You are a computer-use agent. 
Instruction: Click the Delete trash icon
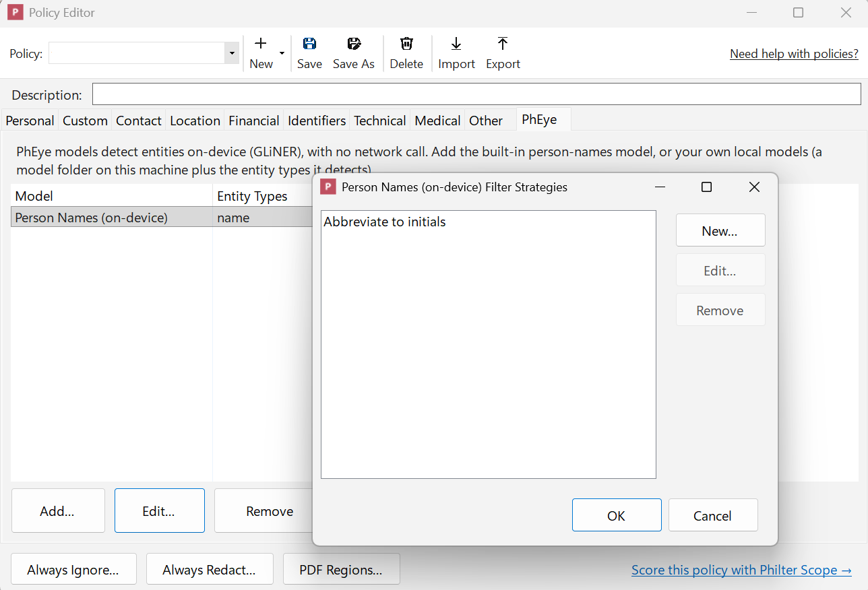pos(406,44)
